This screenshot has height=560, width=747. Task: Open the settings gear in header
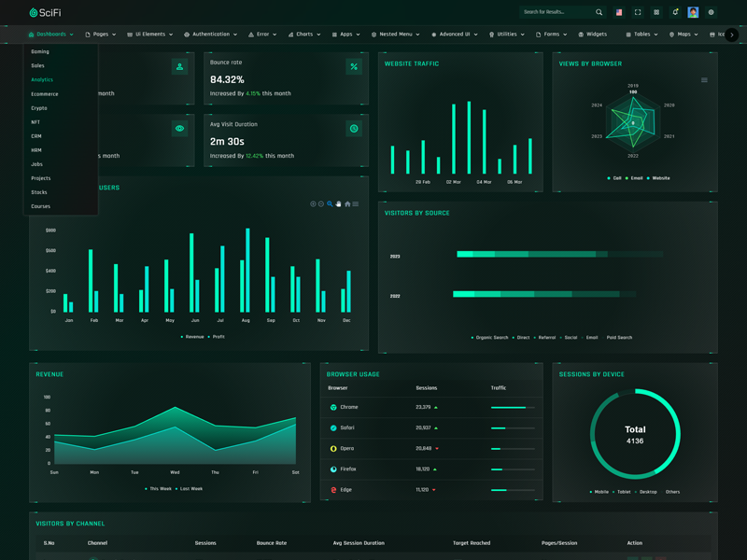[712, 12]
